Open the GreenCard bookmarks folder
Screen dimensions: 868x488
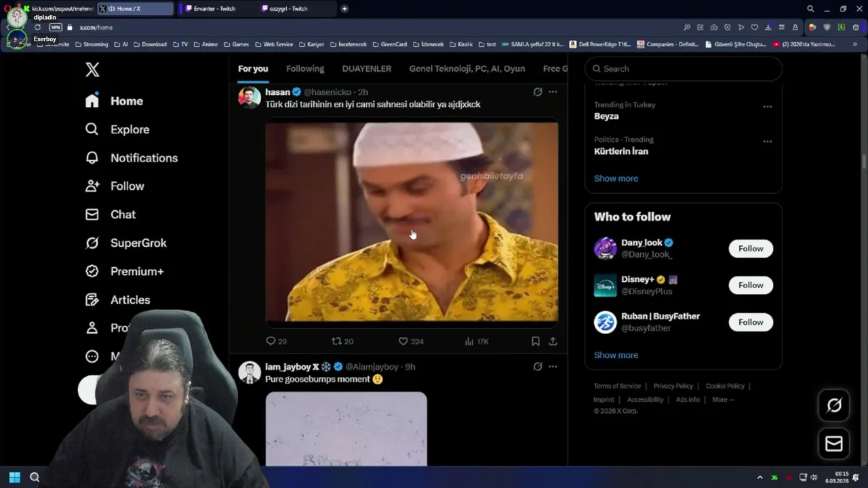pos(389,45)
